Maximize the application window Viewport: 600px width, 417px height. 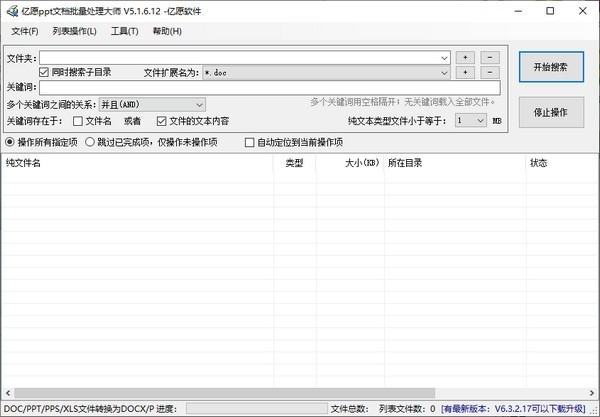[x=550, y=11]
